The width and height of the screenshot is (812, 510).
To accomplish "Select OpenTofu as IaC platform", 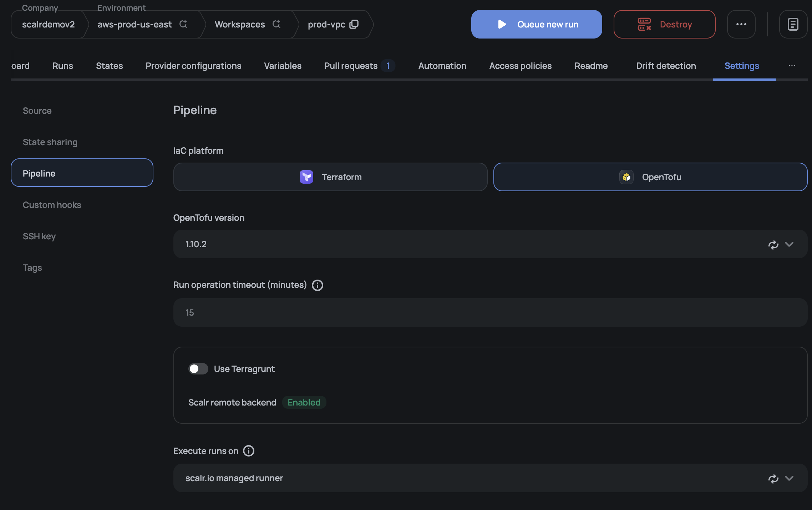I will pyautogui.click(x=650, y=177).
